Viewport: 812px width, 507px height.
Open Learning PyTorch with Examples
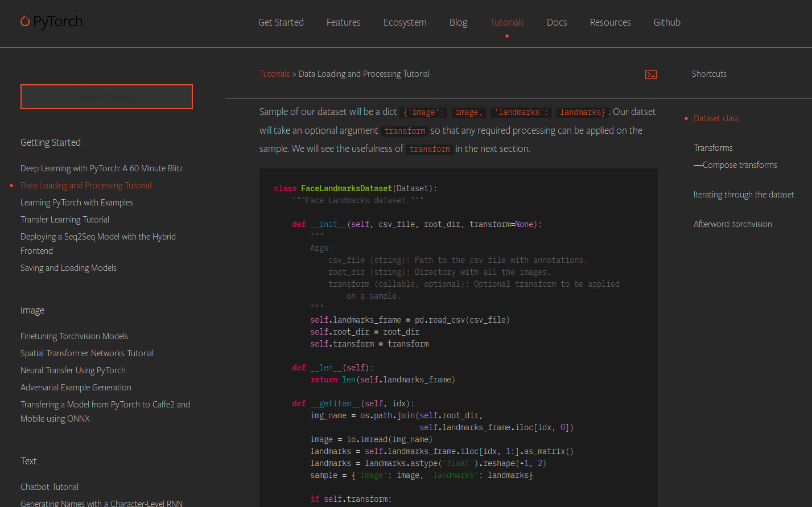click(x=77, y=203)
